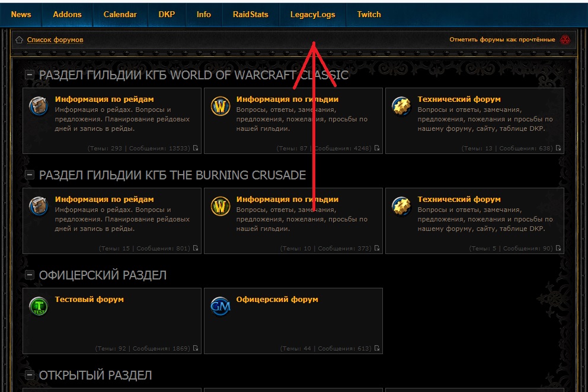Click the green TEST icon of Тестовый форум

[39, 306]
